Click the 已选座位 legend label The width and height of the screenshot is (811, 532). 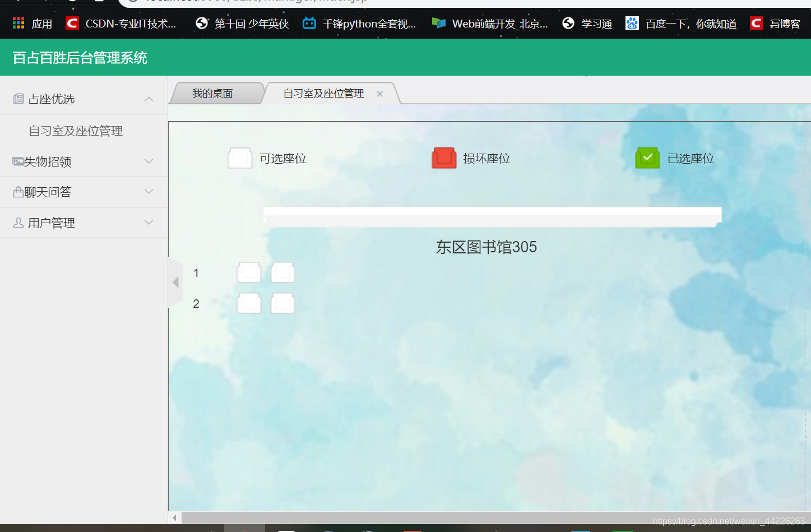690,159
